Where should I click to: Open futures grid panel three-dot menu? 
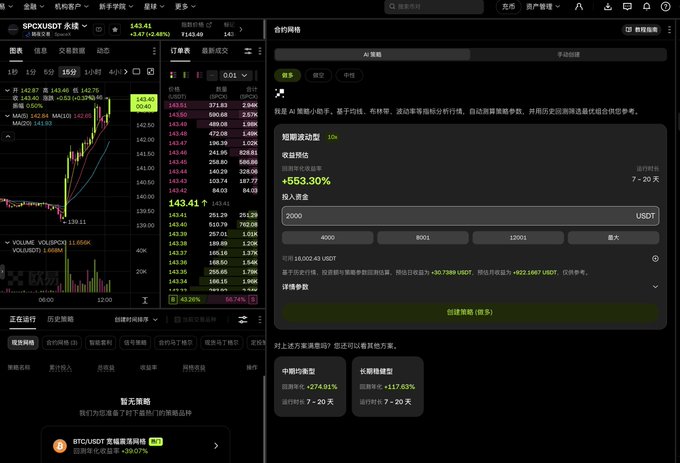pos(670,29)
